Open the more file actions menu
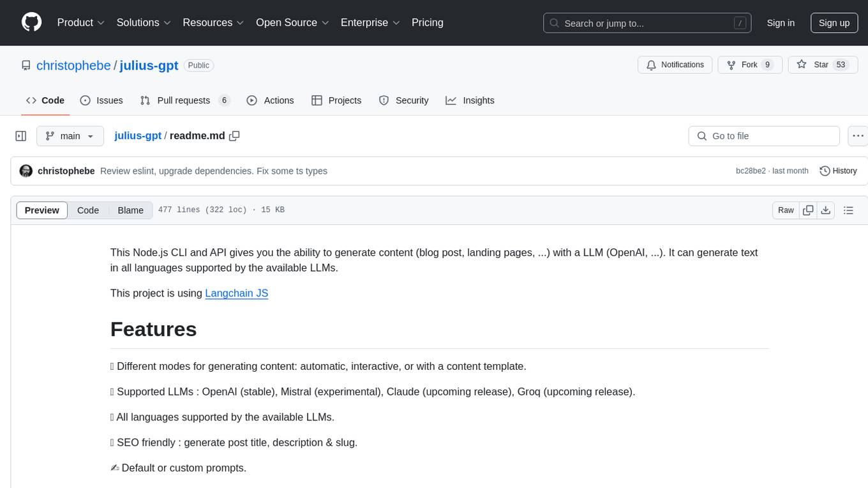Viewport: 868px width, 488px height. (x=858, y=136)
